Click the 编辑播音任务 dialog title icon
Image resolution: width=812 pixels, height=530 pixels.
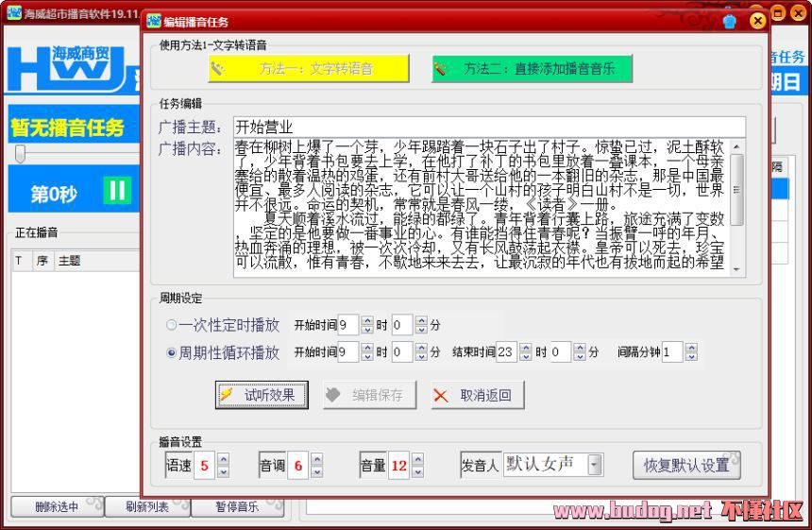[x=154, y=21]
